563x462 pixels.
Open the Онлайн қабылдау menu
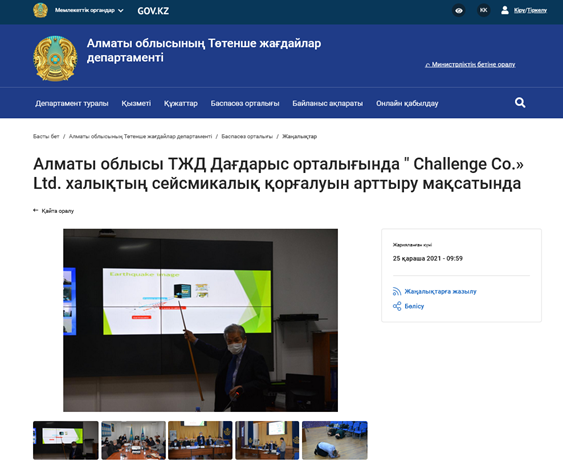407,103
